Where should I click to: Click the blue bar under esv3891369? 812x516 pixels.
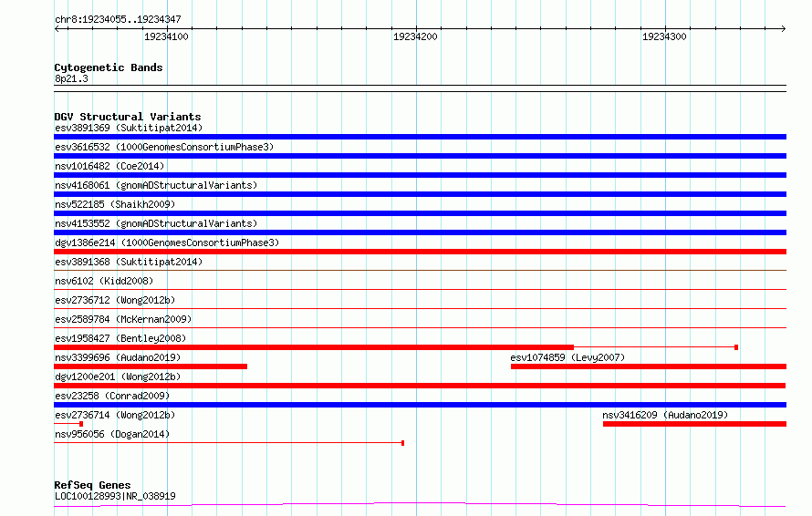click(420, 137)
